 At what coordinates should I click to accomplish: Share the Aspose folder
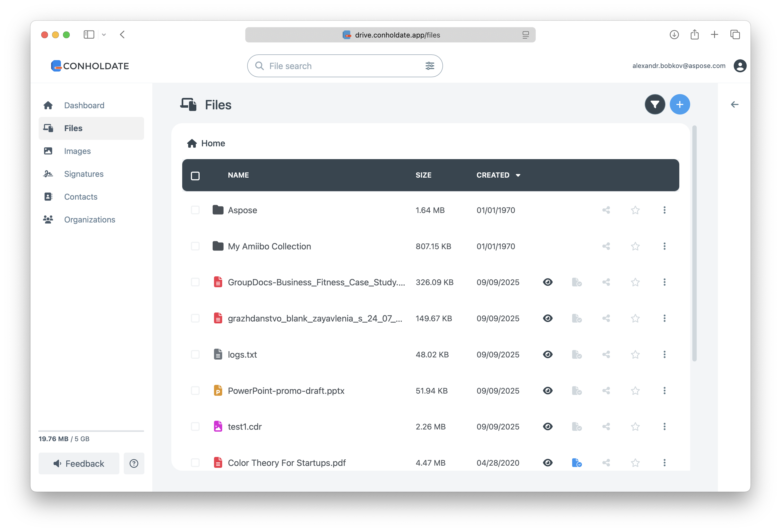[x=606, y=210]
